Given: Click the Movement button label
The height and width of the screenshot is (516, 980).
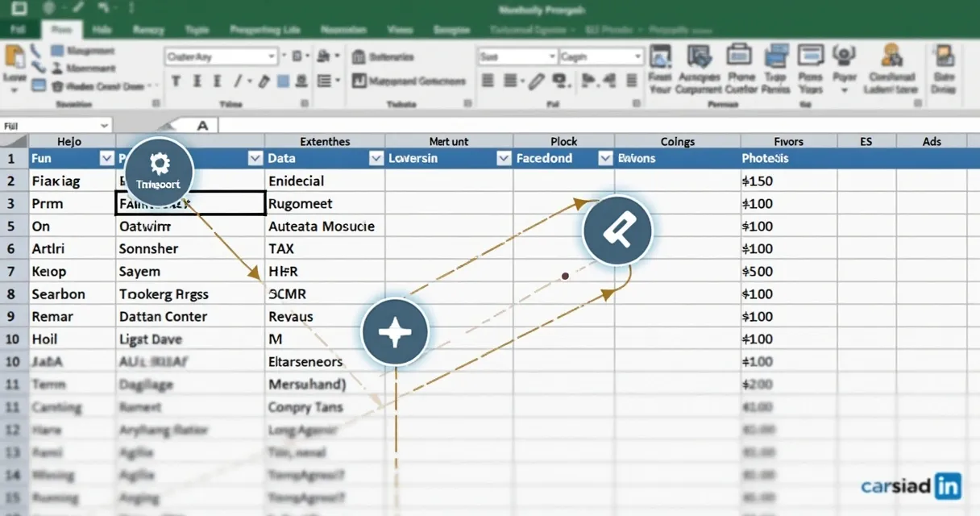Looking at the screenshot, I should (x=91, y=69).
